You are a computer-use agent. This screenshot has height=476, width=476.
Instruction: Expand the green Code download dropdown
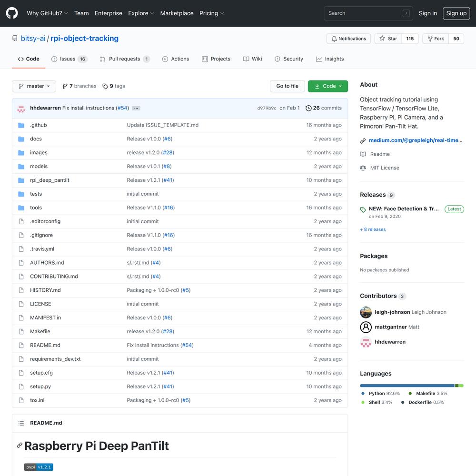(x=328, y=86)
